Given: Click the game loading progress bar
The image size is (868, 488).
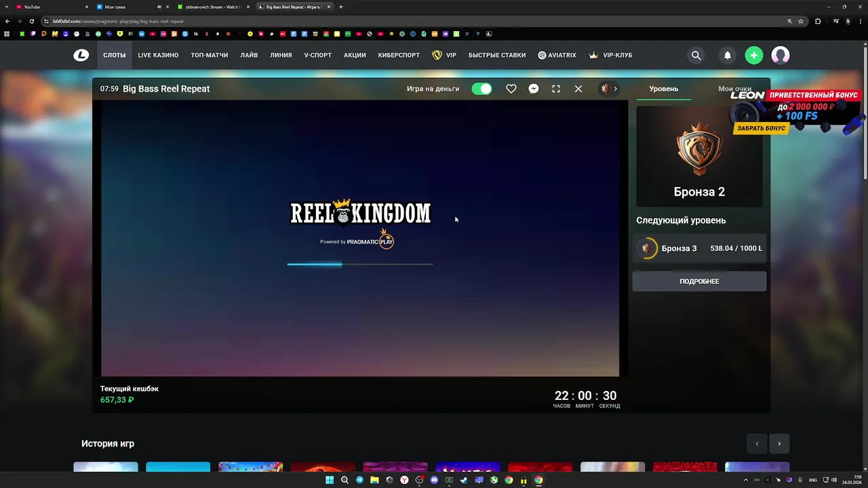Looking at the screenshot, I should pyautogui.click(x=360, y=264).
